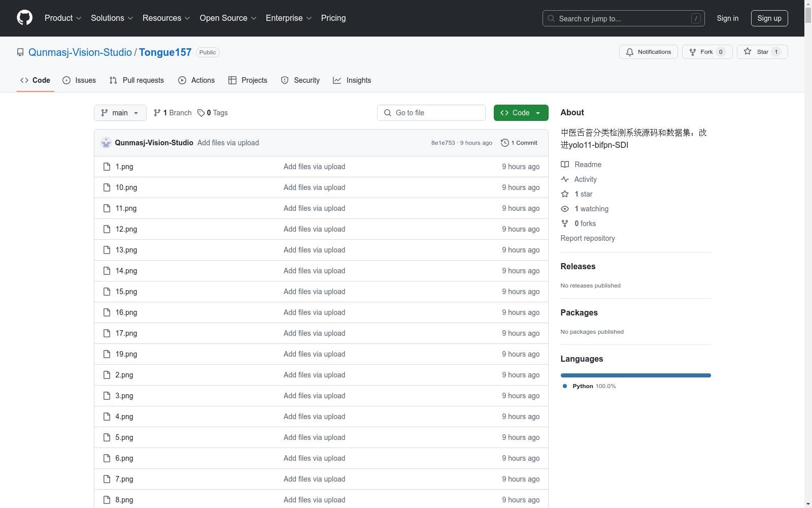Screen dimensions: 812x508
Task: Click the slash shortcut key icon in search
Action: pyautogui.click(x=696, y=18)
